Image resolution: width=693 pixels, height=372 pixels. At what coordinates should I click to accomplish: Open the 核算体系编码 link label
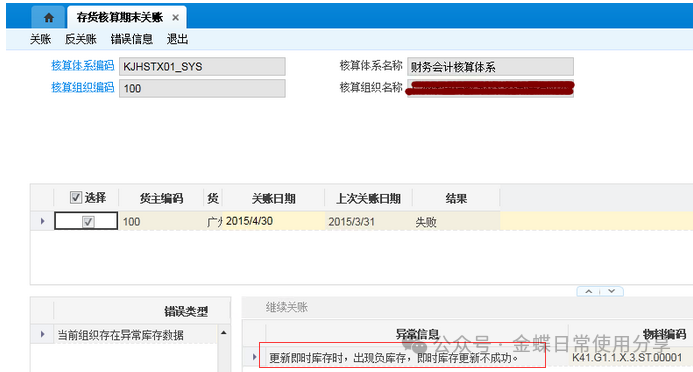[83, 65]
